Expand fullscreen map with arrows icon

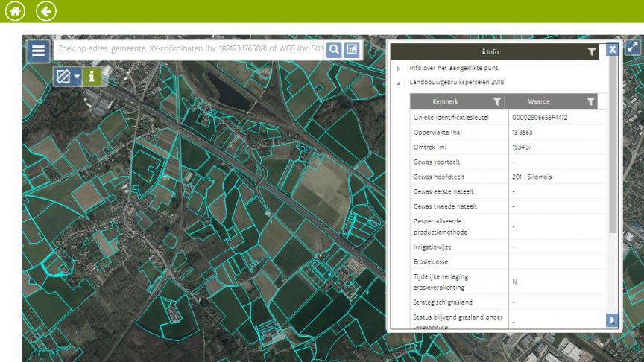tap(632, 48)
